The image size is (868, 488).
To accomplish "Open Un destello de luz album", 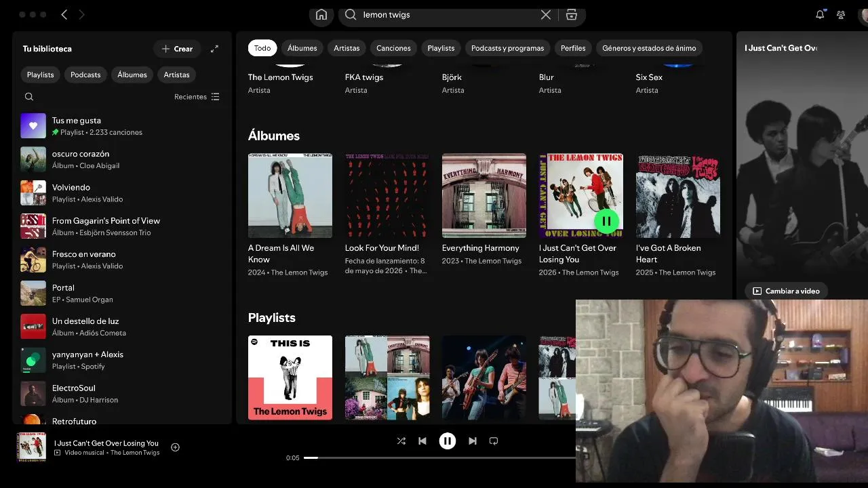I will 122,327.
